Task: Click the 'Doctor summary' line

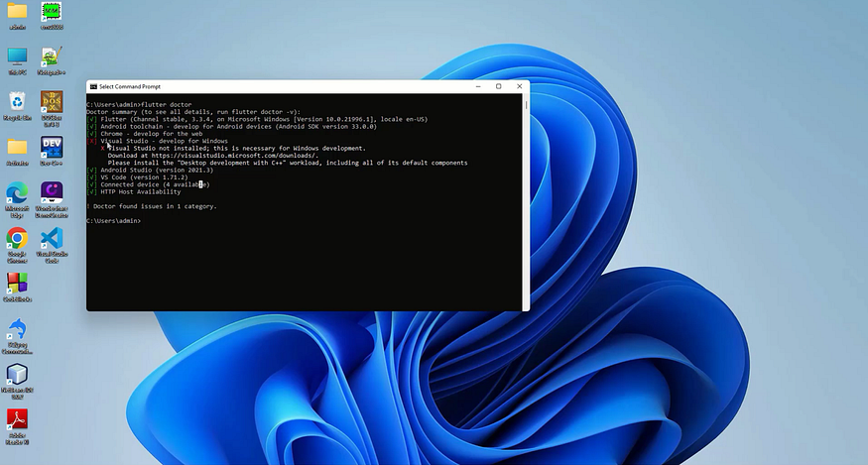Action: (193, 112)
